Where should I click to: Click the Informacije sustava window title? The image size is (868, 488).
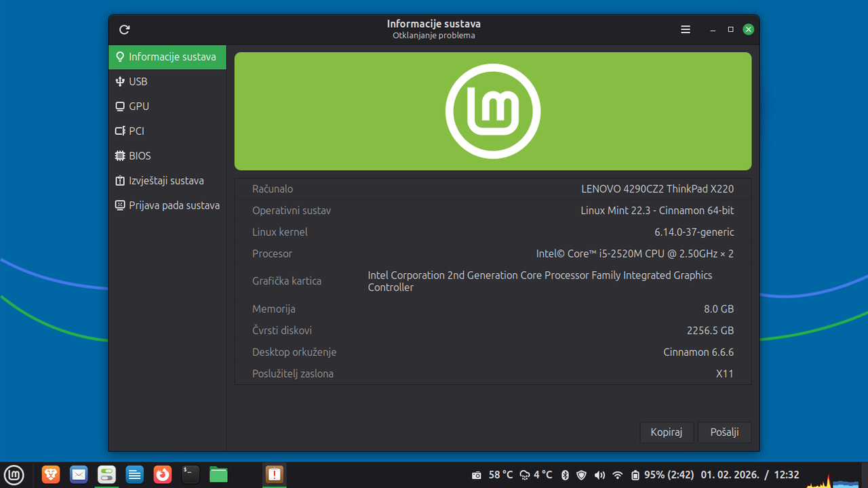[434, 24]
